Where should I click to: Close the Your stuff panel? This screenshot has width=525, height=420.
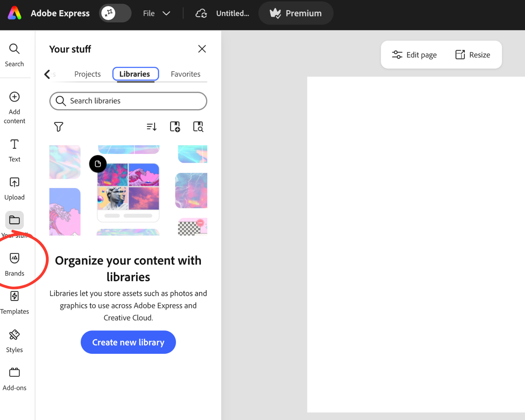coord(202,49)
